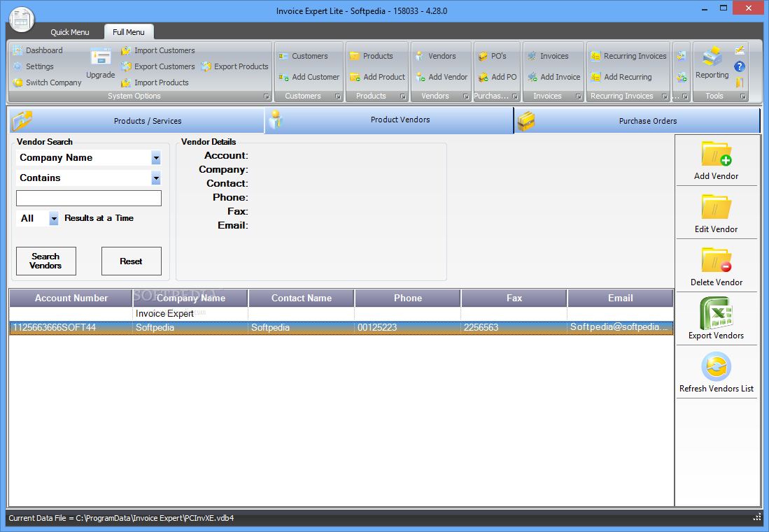Click the notepad pencil icon in Tools
This screenshot has height=532, width=769.
740,50
